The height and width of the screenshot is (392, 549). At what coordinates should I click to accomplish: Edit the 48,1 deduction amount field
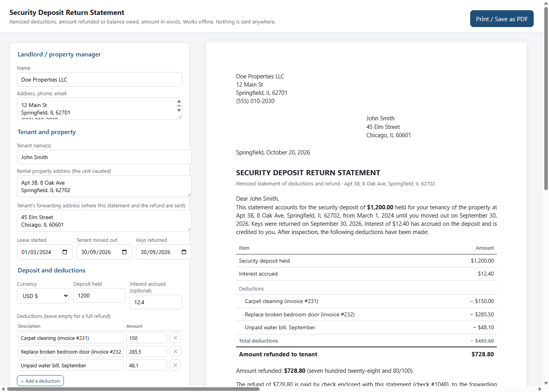(147, 365)
